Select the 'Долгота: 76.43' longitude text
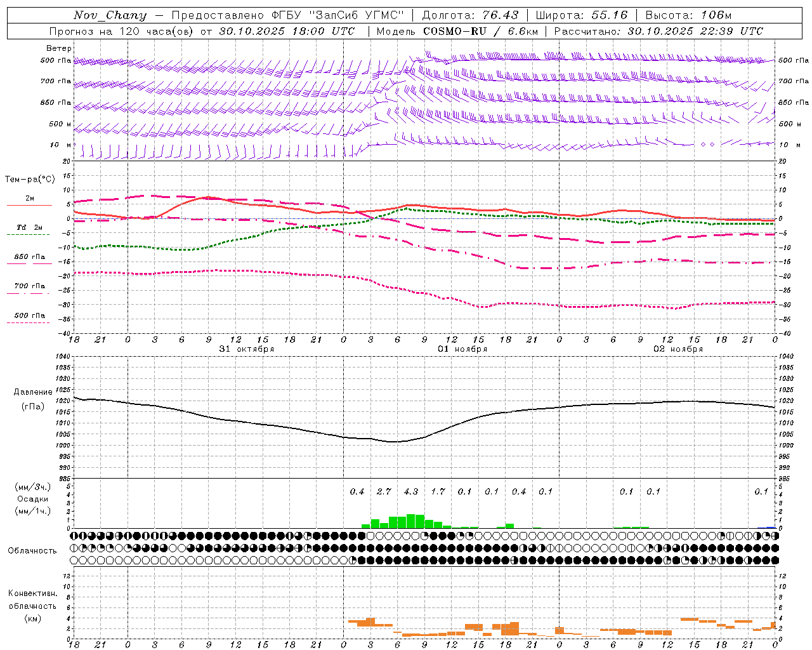This screenshot has height=650, width=812. point(470,15)
